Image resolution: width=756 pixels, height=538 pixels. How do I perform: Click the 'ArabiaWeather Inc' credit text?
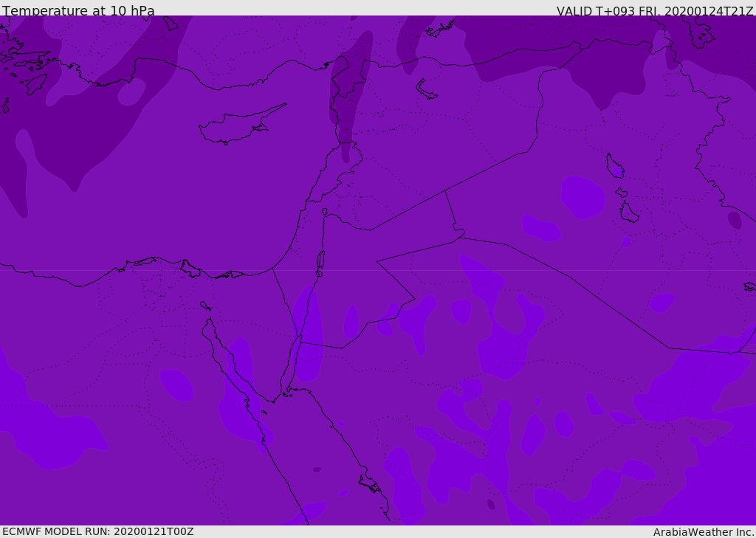click(703, 532)
